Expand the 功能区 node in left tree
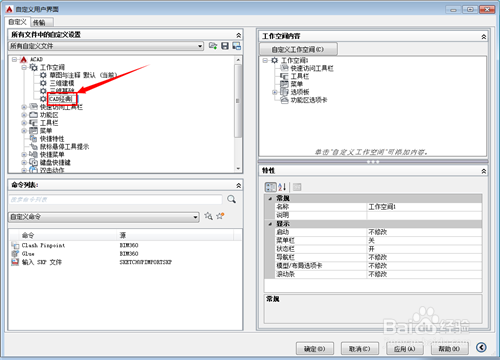 click(24, 115)
